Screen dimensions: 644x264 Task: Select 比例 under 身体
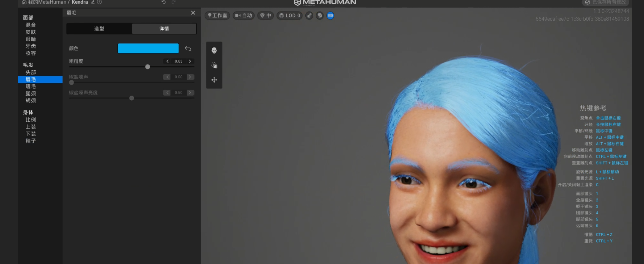point(30,120)
